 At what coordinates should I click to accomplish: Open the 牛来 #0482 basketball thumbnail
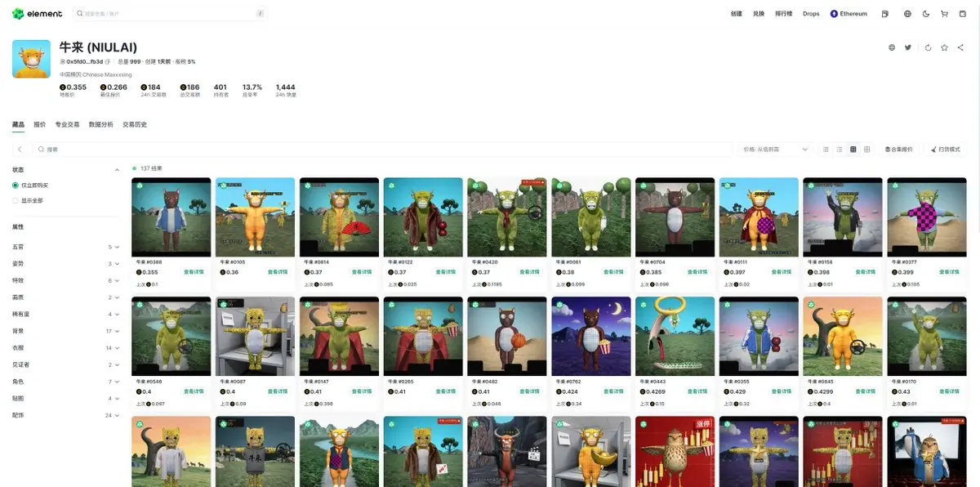click(x=507, y=336)
